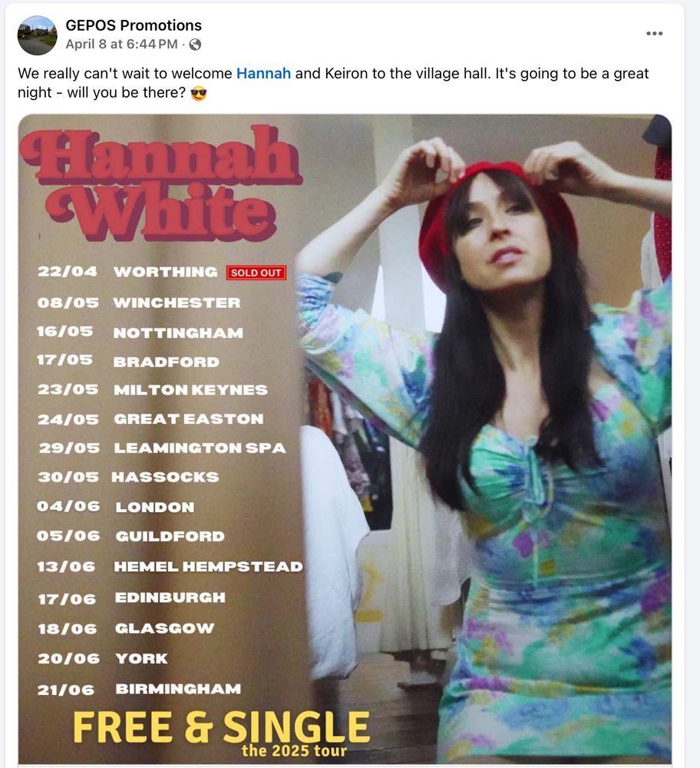Open the April 8 post timestamp
Screen dimensions: 700x768
(121, 44)
